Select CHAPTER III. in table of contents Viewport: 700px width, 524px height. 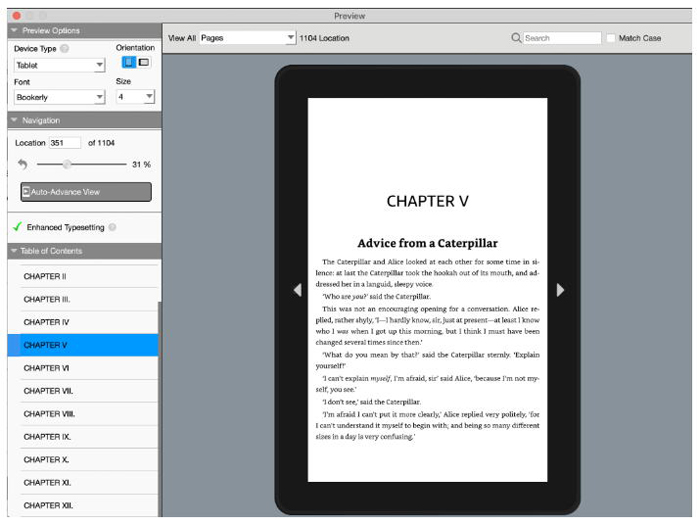83,299
